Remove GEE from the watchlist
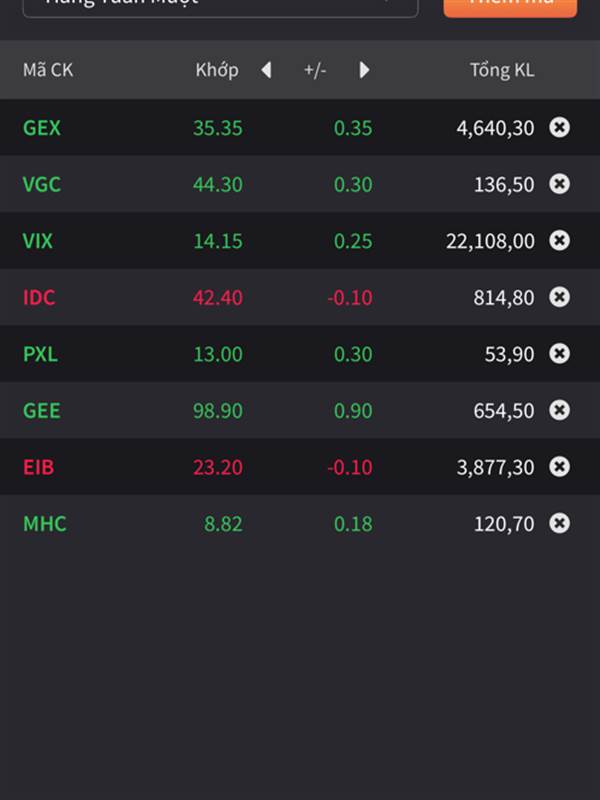The image size is (600, 800). tap(559, 410)
